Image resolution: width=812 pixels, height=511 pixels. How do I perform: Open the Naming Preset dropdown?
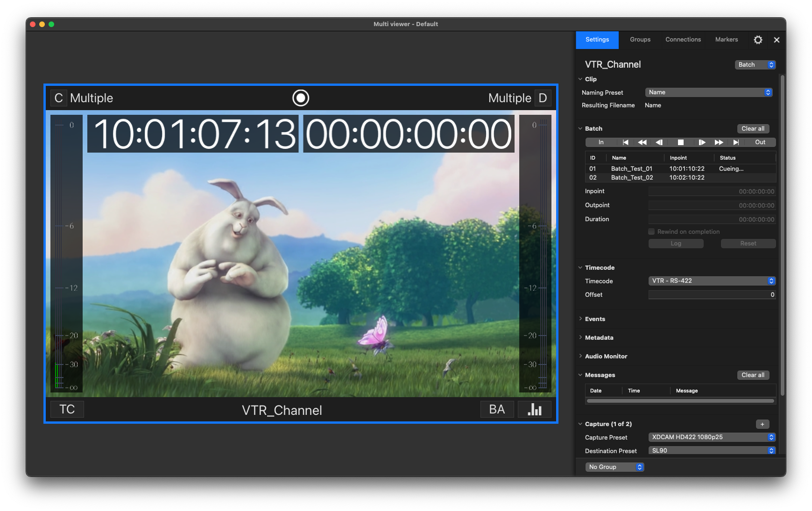pyautogui.click(x=709, y=92)
